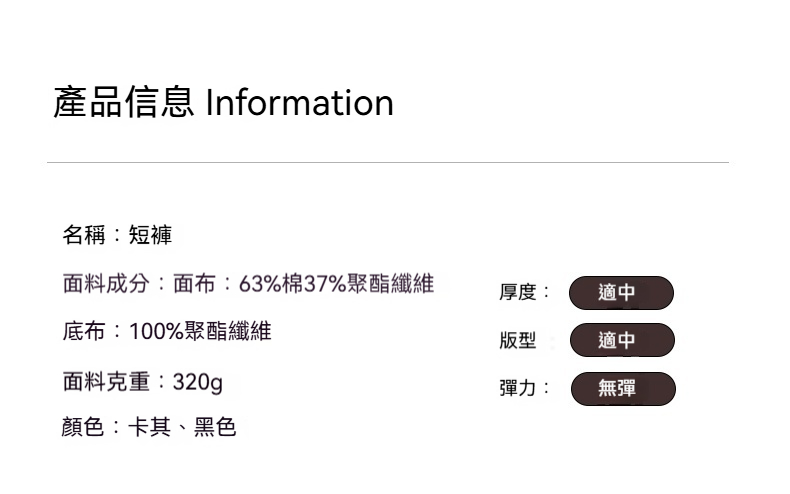Image resolution: width=790 pixels, height=494 pixels.
Task: Click the 320g fabric weight value
Action: coord(198,381)
